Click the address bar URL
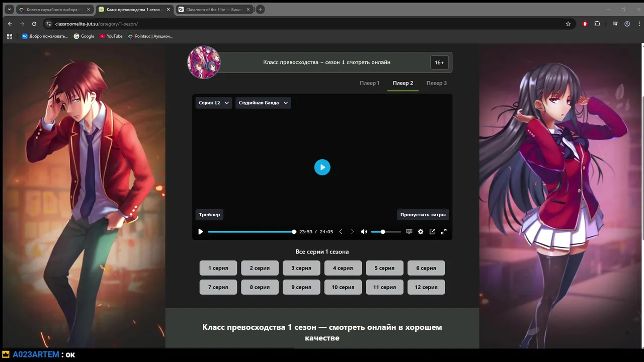 pyautogui.click(x=97, y=24)
